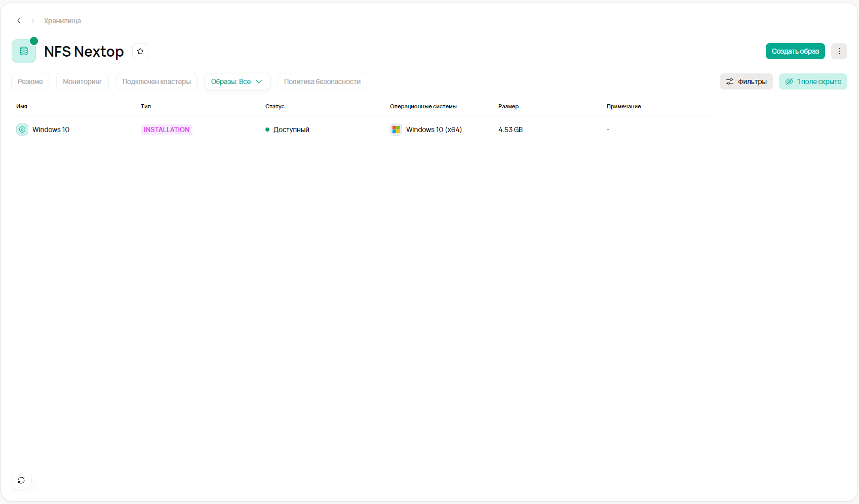The image size is (859, 504).
Task: Click the forward navigation chevron
Action: [x=33, y=21]
